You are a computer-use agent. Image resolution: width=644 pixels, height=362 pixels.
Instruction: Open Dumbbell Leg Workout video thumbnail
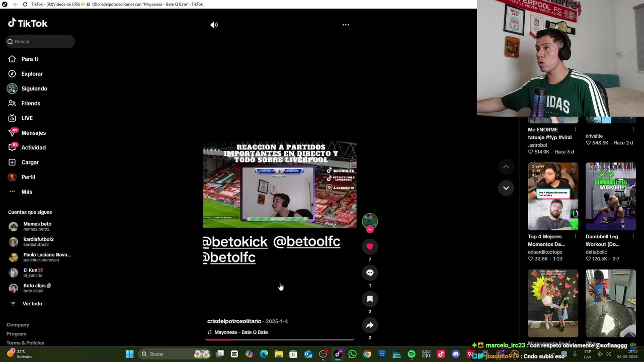610,196
